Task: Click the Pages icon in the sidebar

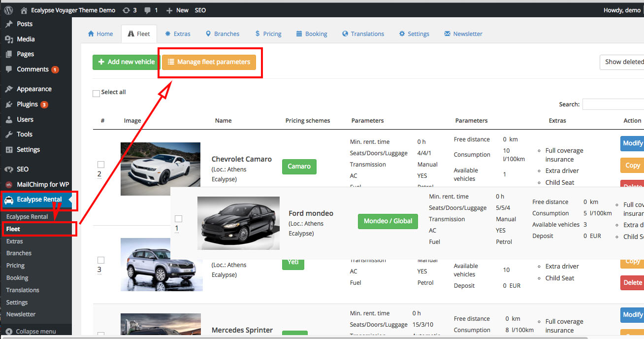Action: point(9,54)
